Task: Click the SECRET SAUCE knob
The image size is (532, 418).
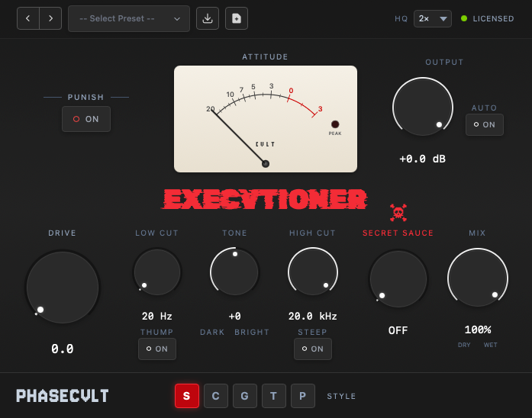Action: [398, 279]
